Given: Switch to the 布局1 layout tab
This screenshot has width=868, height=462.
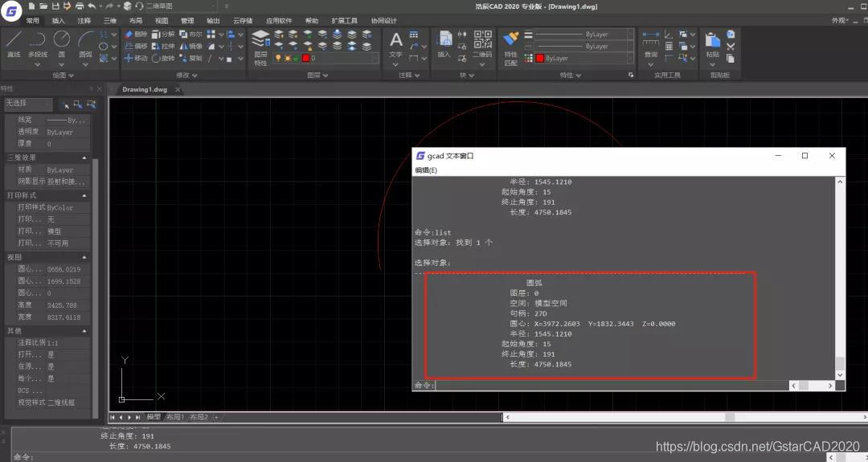Looking at the screenshot, I should (x=175, y=417).
